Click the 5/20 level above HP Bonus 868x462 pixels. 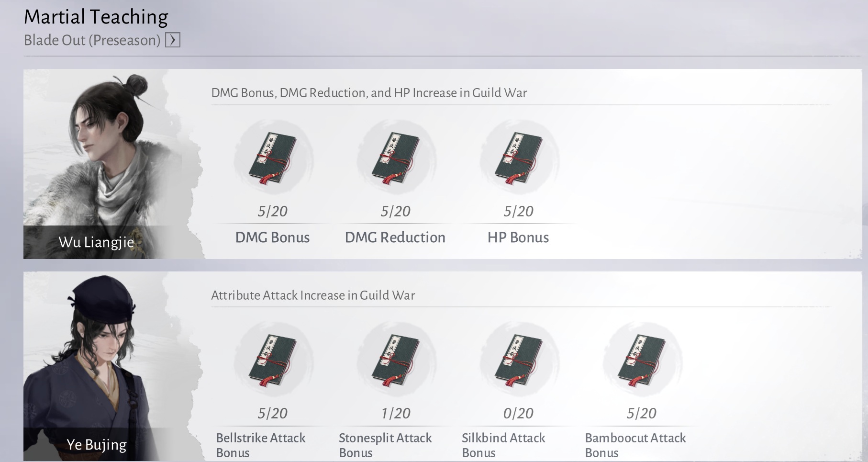pyautogui.click(x=519, y=211)
